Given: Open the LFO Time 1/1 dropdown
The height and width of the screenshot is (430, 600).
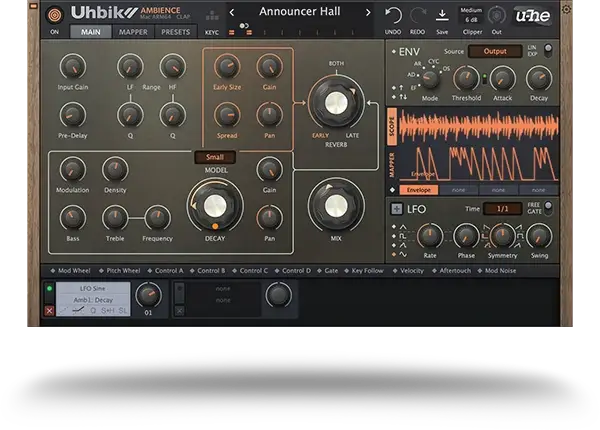Looking at the screenshot, I should point(502,208).
